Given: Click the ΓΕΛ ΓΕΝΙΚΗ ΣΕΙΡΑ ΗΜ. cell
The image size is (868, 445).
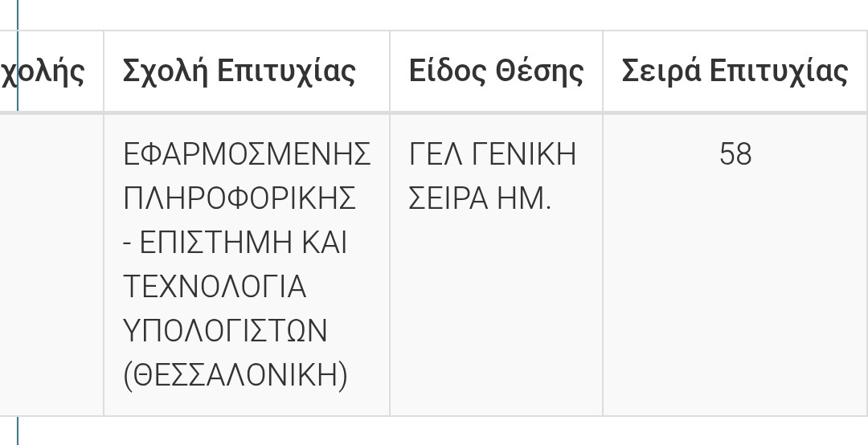Looking at the screenshot, I should point(496,265).
